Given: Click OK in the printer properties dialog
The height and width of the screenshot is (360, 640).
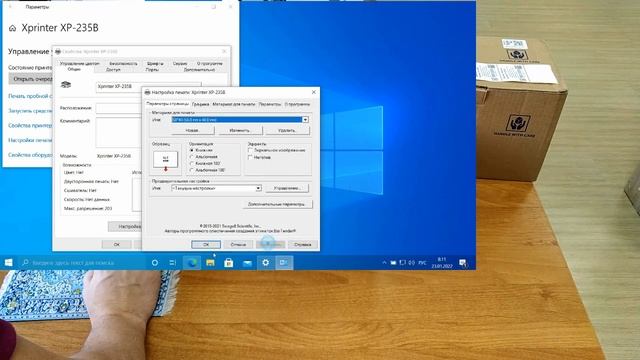Looking at the screenshot, I should (x=117, y=244).
